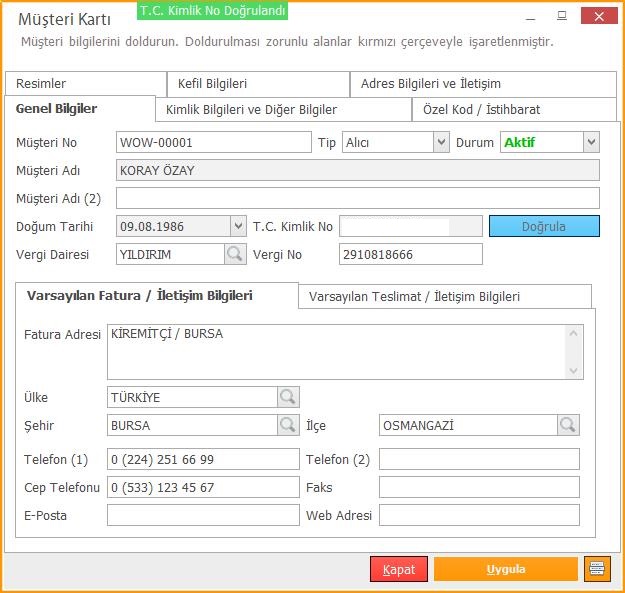Open the Kefil Bilgileri tab
The width and height of the screenshot is (625, 593).
coord(257,84)
